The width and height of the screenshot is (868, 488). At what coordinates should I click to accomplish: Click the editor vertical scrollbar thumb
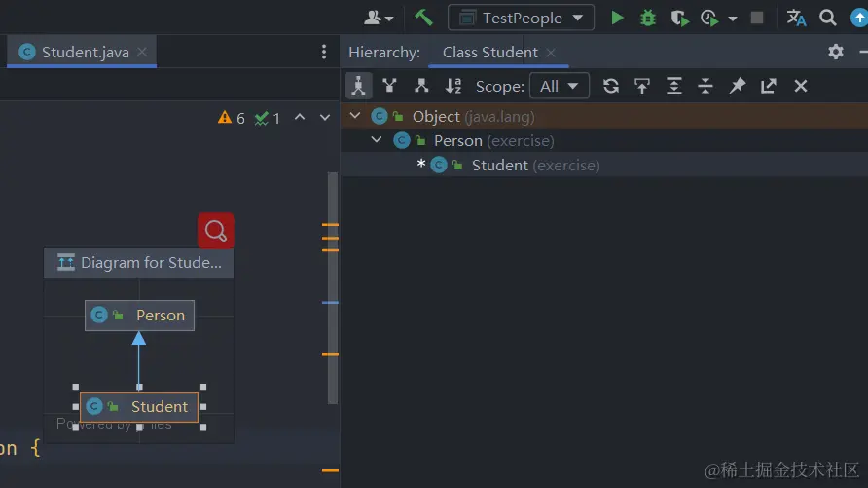pos(333,288)
